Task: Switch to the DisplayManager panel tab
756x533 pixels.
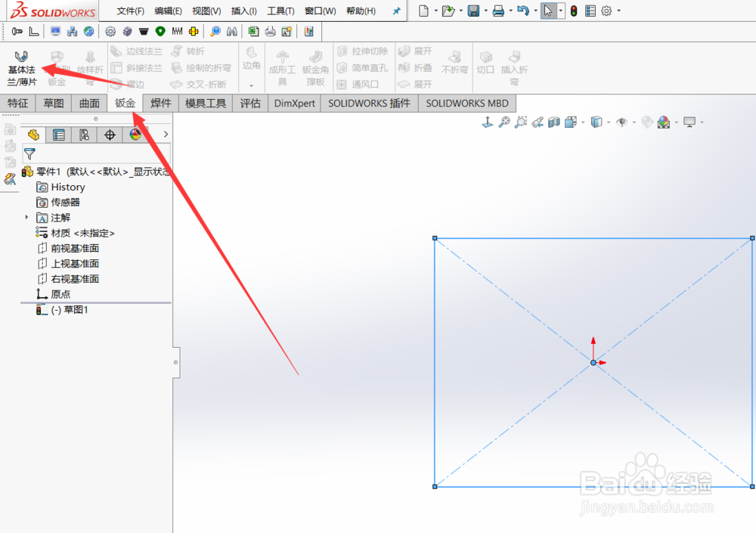Action: (x=135, y=135)
